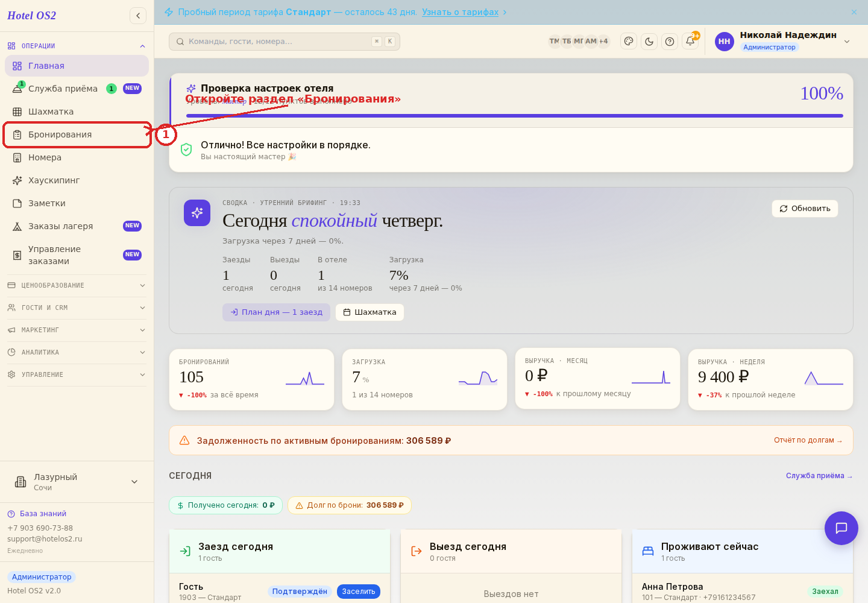
Task: Toggle dark mode moon icon
Action: (649, 41)
